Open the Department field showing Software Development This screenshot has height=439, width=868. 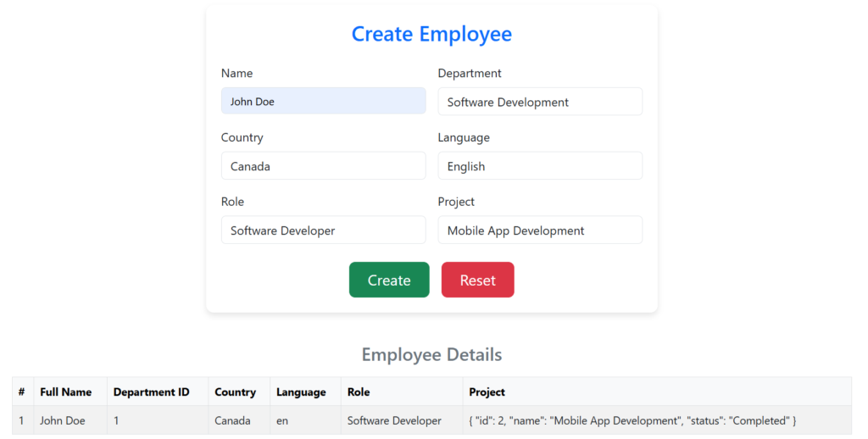coord(540,102)
